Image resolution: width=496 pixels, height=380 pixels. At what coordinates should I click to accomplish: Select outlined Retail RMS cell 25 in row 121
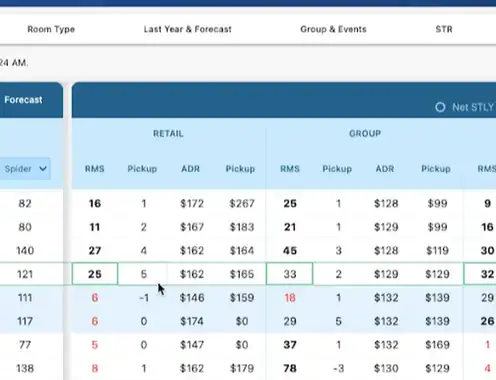[95, 274]
